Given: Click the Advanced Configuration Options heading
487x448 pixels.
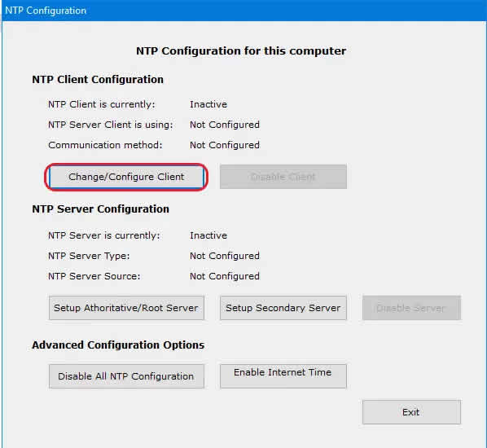Looking at the screenshot, I should [118, 345].
